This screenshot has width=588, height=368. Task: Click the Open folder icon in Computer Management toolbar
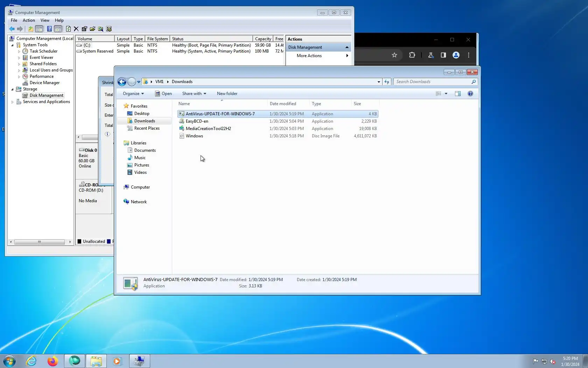pyautogui.click(x=92, y=29)
